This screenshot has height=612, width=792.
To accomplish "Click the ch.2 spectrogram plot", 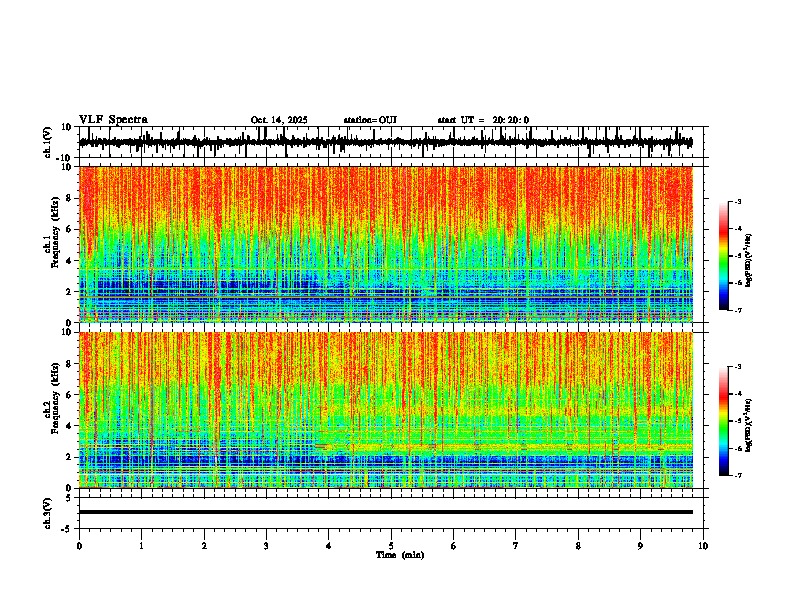I will click(x=386, y=410).
